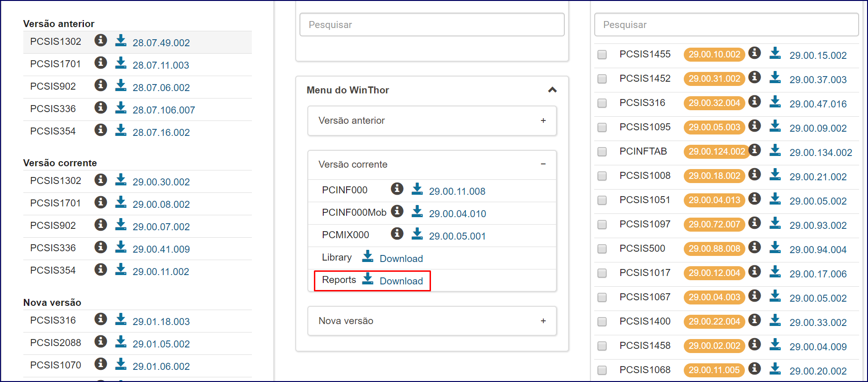Click the middle panel Pesquisar search field

(432, 25)
